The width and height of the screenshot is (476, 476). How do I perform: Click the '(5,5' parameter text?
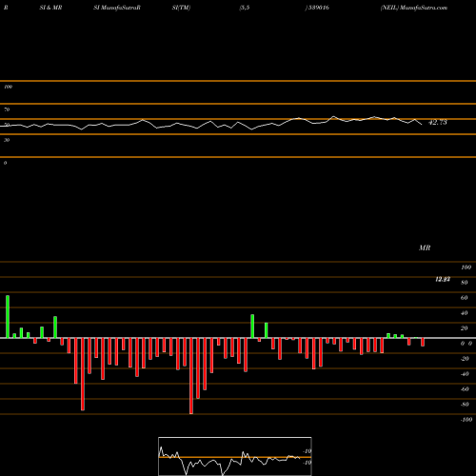(x=245, y=8)
